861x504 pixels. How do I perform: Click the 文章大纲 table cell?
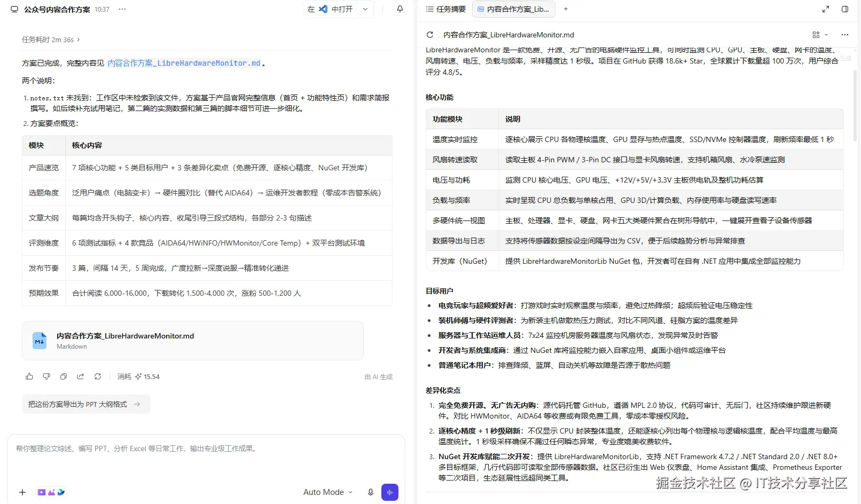tap(44, 218)
